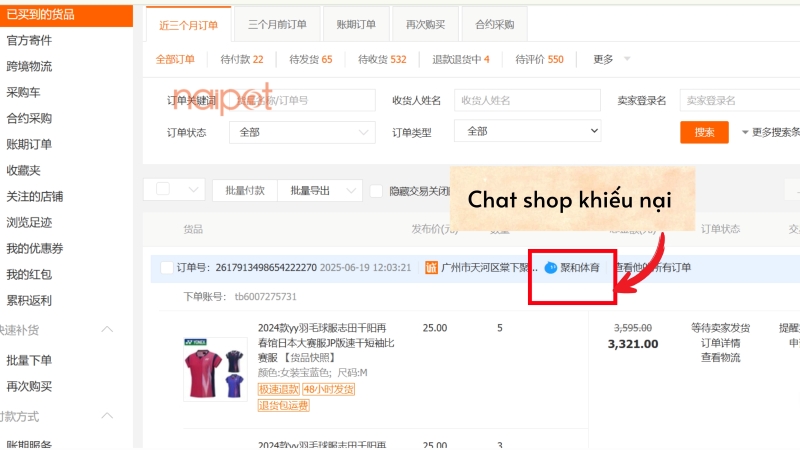Image resolution: width=800 pixels, height=450 pixels.
Task: Open the 订单状态 全部 dropdown
Action: pos(302,133)
